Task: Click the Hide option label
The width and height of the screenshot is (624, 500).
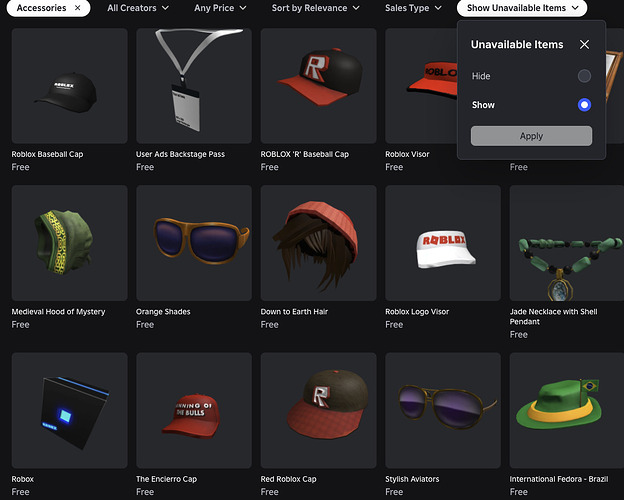Action: point(481,76)
